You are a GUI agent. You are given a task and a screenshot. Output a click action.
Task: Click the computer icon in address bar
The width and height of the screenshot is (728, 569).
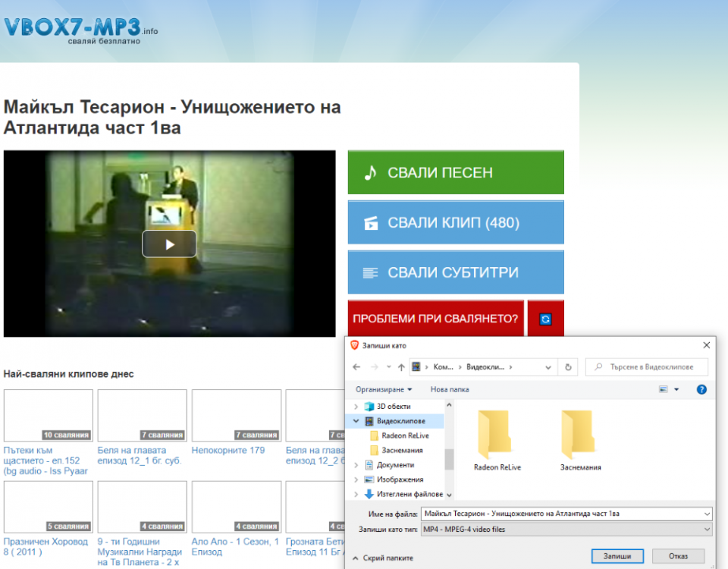pyautogui.click(x=416, y=367)
